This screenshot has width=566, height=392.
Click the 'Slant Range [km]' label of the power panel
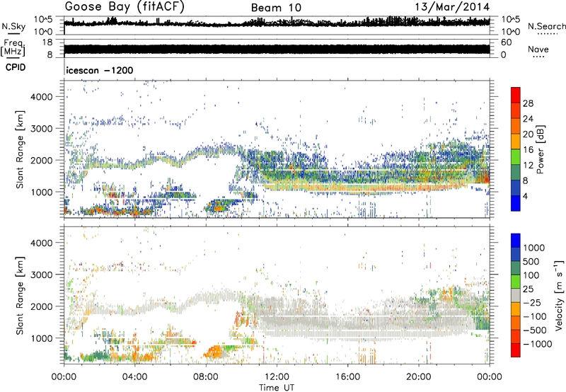[20, 149]
